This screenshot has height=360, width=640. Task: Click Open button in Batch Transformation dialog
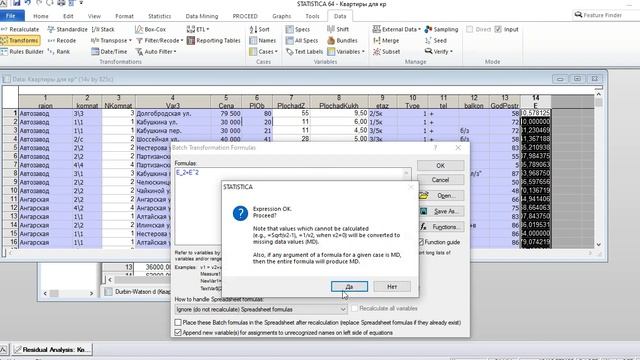(x=441, y=196)
